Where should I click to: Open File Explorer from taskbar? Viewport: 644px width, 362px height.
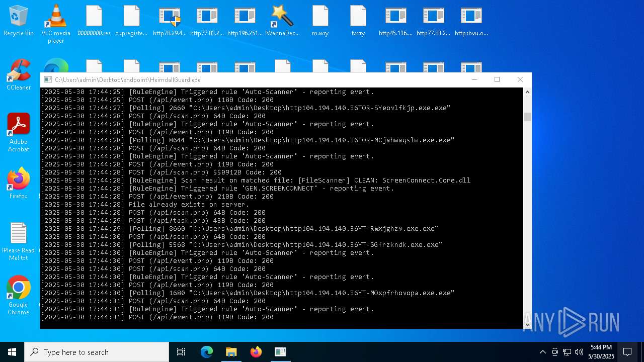[x=231, y=352]
